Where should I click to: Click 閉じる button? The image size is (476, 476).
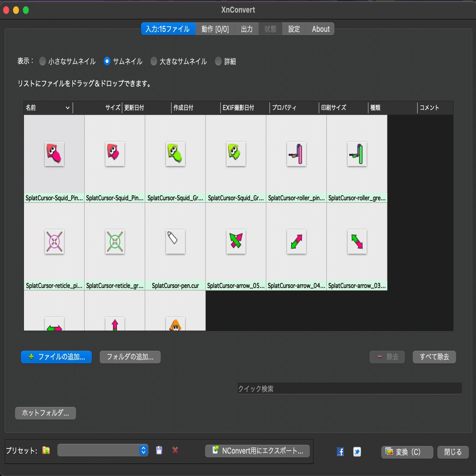[x=453, y=452]
